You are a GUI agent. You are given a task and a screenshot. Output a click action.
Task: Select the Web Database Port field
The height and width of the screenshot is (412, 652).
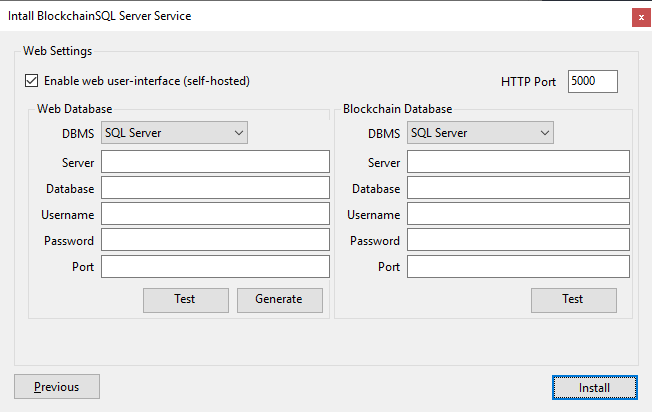click(x=215, y=266)
